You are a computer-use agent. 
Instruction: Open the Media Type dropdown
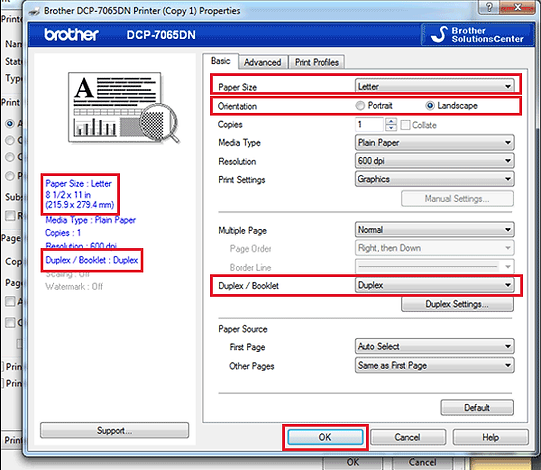click(434, 143)
